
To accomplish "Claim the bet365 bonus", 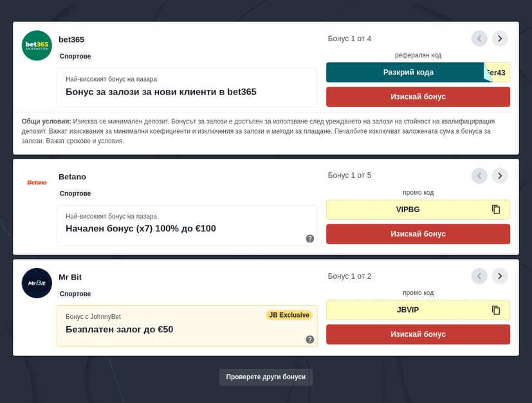I will (417, 96).
